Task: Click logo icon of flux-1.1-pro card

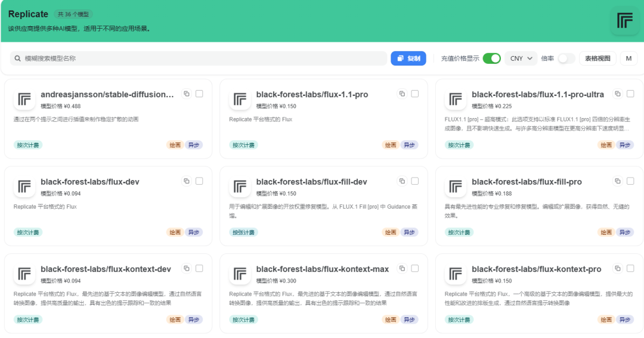Action: click(240, 100)
